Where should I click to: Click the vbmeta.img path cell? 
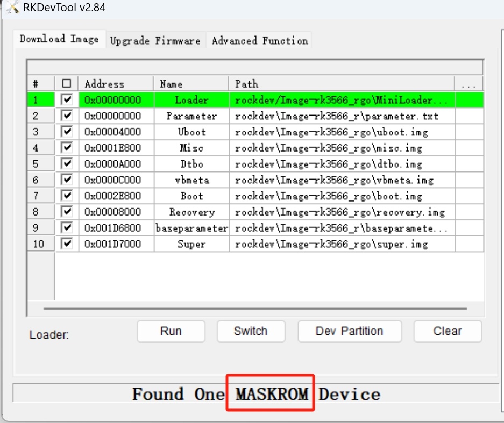[342, 180]
